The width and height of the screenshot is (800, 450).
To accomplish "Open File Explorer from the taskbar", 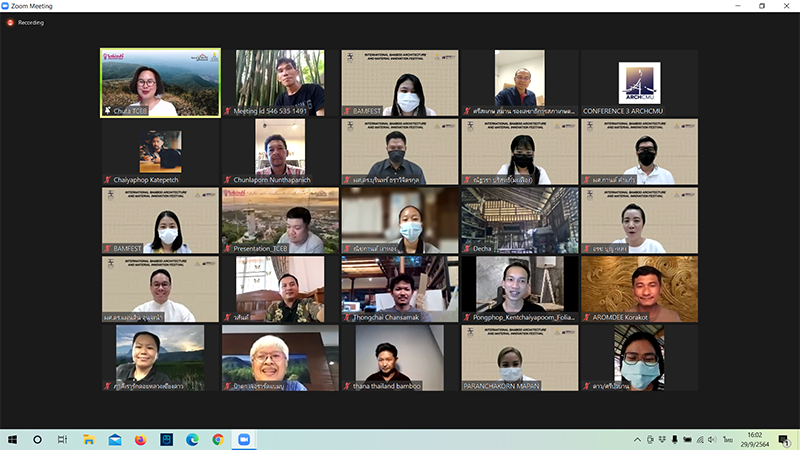I will (88, 439).
